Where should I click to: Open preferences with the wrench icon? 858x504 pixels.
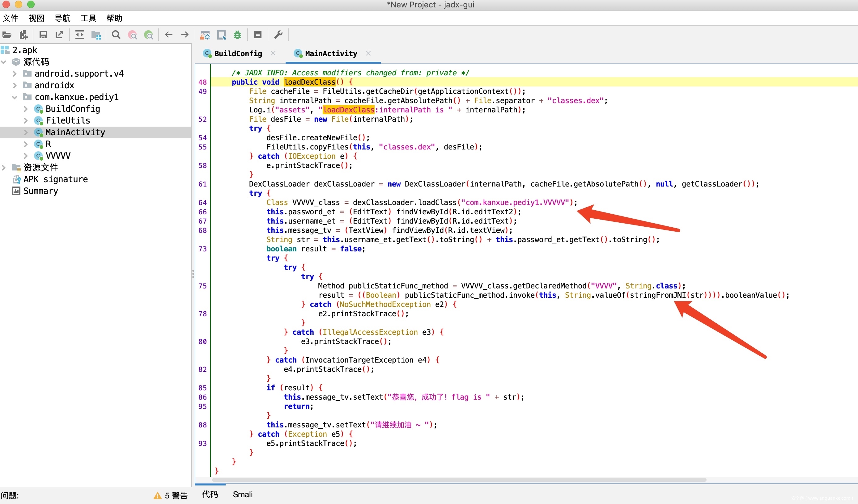click(278, 35)
